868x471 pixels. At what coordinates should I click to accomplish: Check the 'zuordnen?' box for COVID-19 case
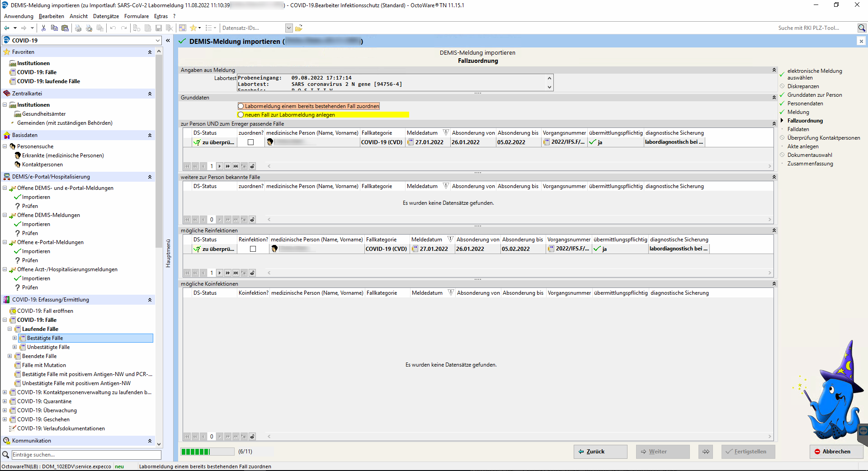(251, 142)
